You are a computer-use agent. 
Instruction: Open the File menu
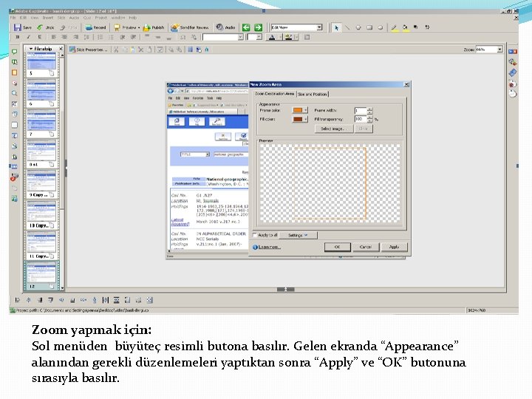click(x=13, y=18)
